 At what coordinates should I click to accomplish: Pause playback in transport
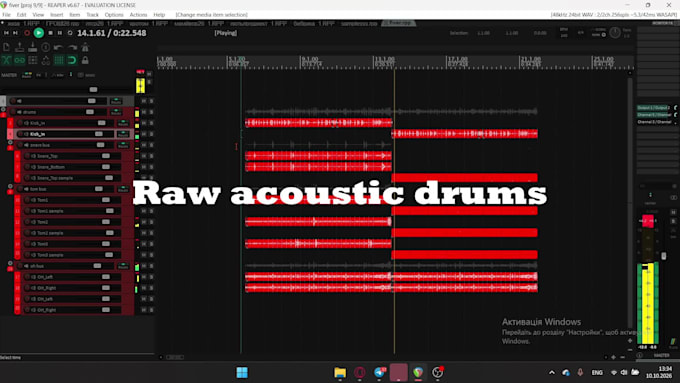point(60,33)
